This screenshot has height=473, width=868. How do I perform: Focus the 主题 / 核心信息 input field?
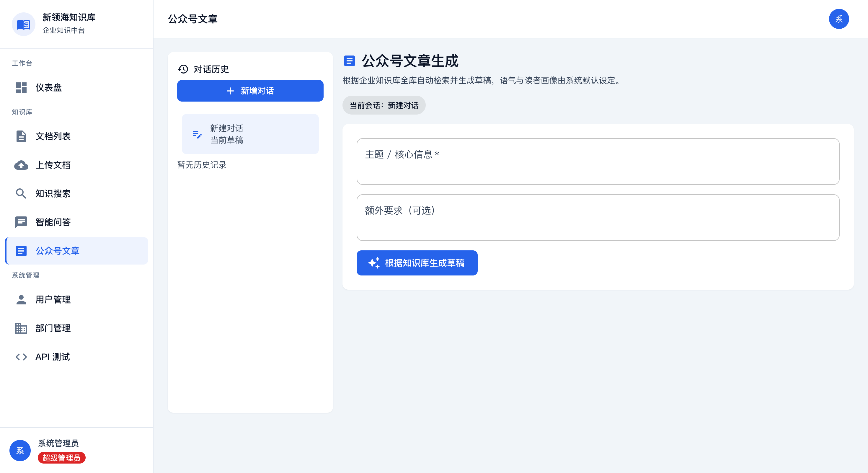point(598,162)
